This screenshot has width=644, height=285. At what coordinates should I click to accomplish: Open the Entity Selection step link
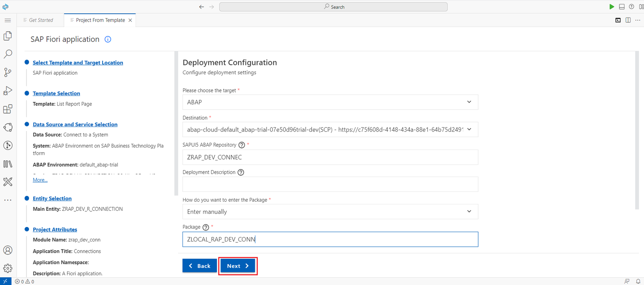click(x=52, y=198)
